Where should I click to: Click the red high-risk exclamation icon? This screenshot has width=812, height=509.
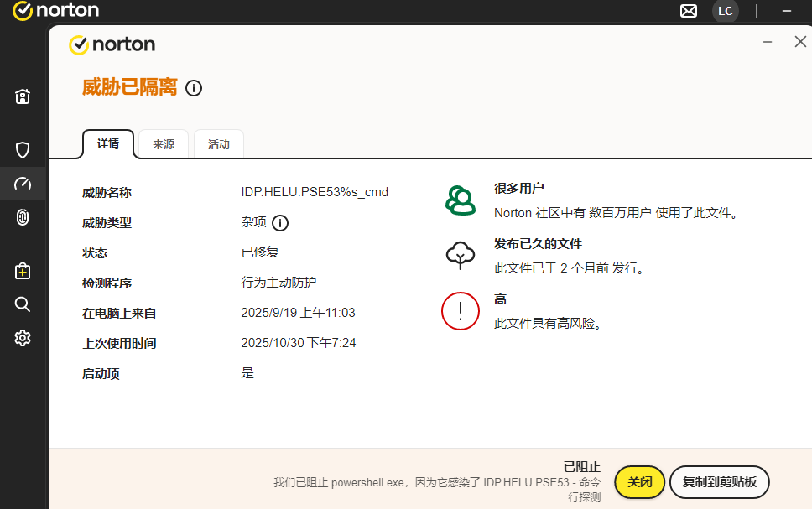coord(460,311)
